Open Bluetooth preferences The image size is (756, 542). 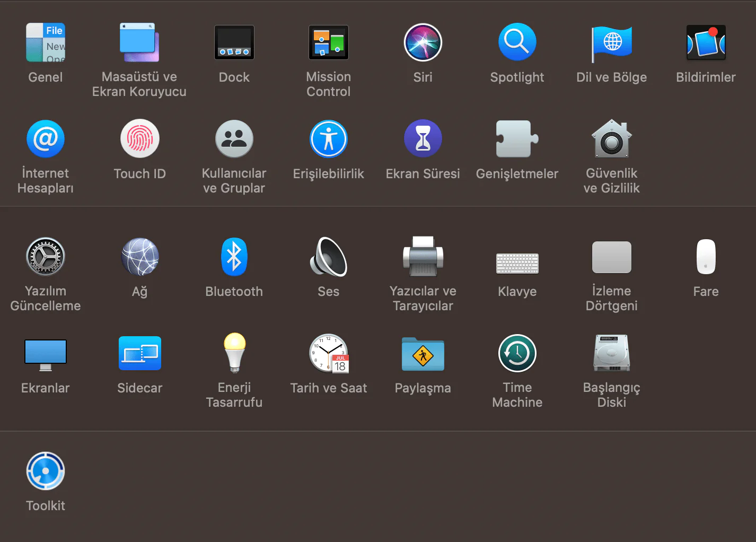pyautogui.click(x=234, y=257)
